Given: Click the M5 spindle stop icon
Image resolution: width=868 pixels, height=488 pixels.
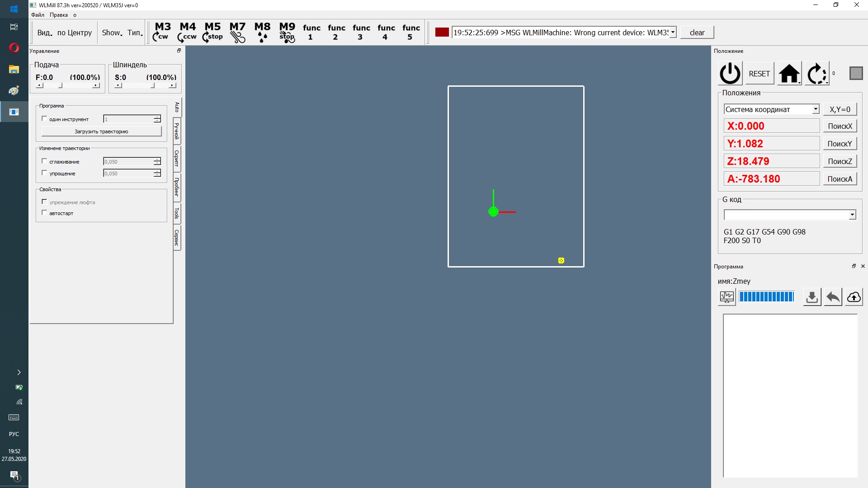Looking at the screenshot, I should tap(212, 32).
